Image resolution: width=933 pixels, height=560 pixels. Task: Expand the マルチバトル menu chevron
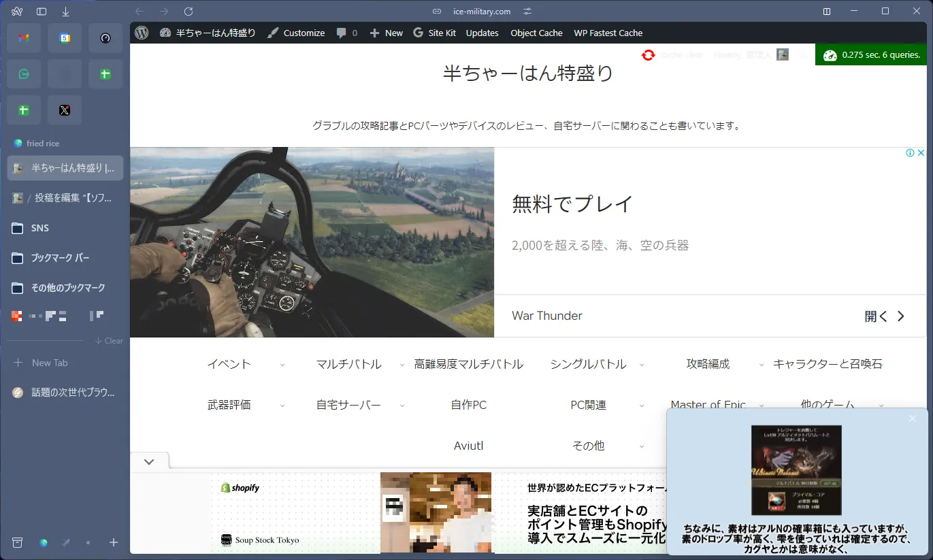(402, 365)
